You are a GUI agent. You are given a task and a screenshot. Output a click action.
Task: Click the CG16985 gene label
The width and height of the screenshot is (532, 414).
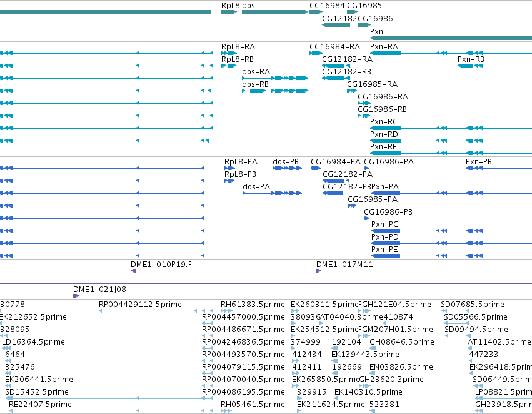pyautogui.click(x=364, y=6)
